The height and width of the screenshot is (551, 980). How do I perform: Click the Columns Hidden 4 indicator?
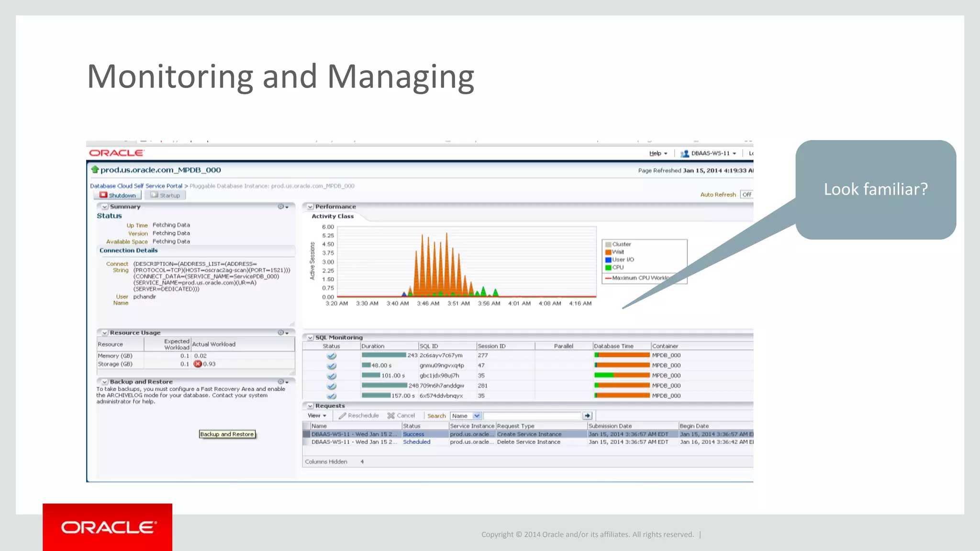coord(334,462)
